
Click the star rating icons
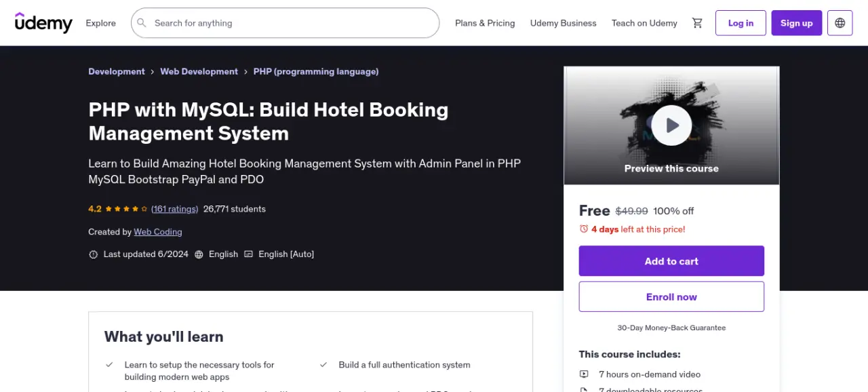pos(126,209)
